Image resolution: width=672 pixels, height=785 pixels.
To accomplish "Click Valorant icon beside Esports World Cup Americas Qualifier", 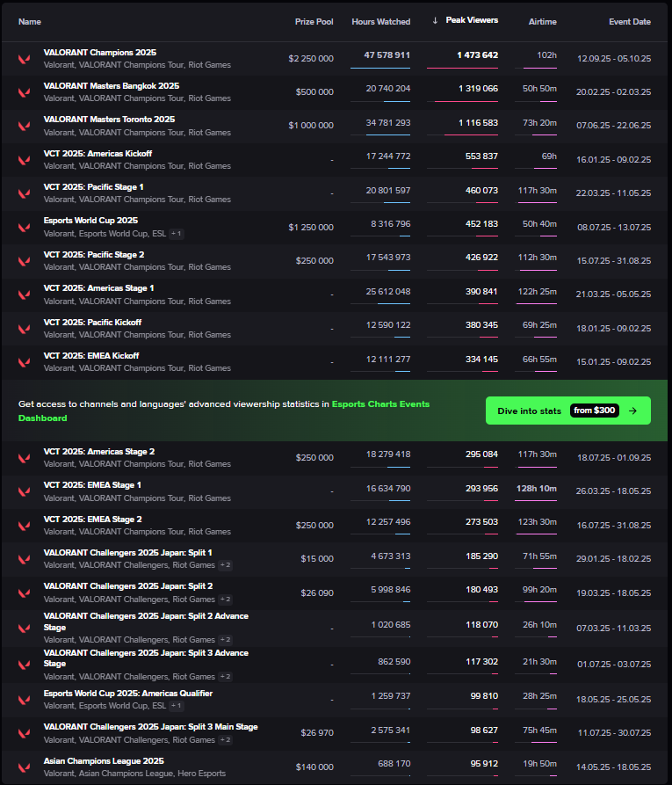I will [x=24, y=700].
